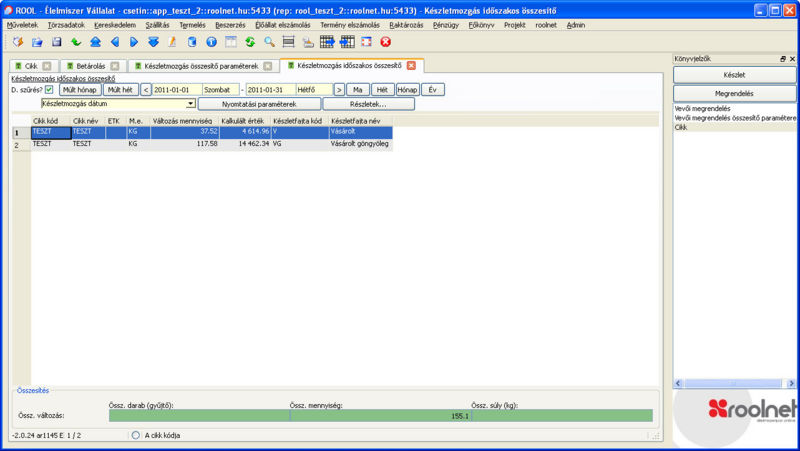Click the Megrendelés bookmark button

[x=734, y=93]
